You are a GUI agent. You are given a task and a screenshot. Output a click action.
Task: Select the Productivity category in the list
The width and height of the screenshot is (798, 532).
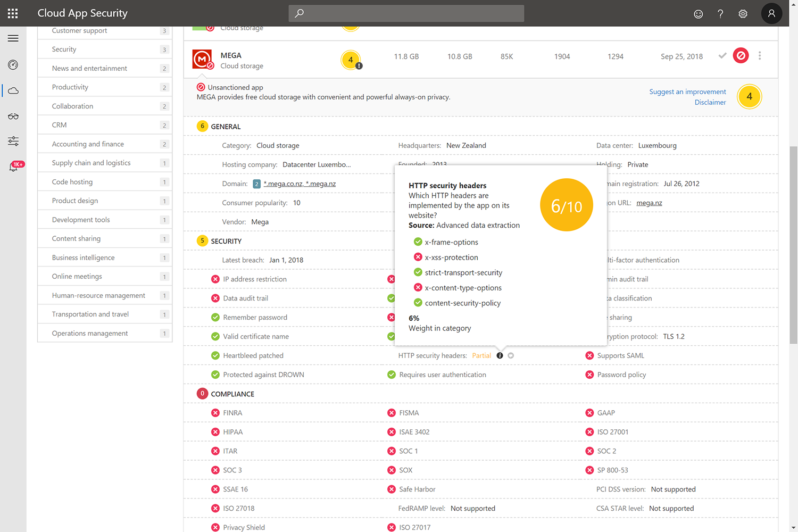[71, 87]
